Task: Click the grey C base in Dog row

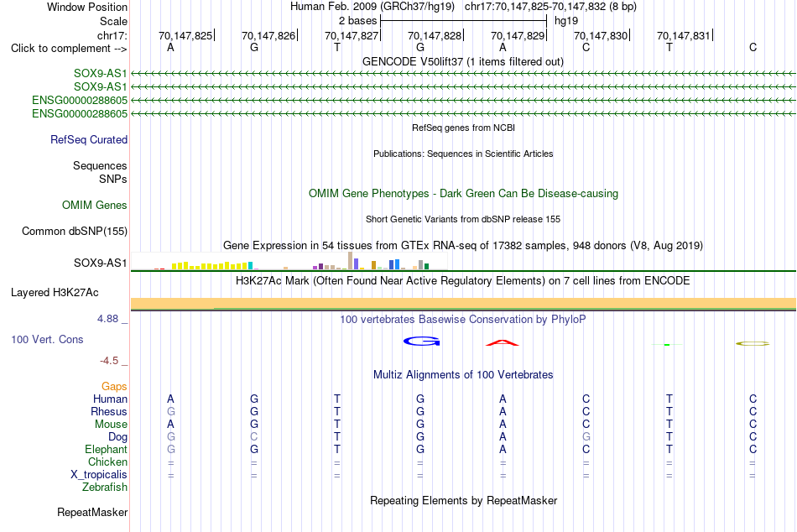Action: (253, 437)
